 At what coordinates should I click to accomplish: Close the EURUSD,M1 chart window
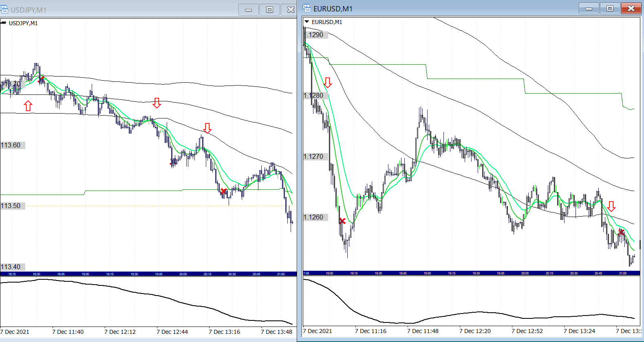(631, 9)
